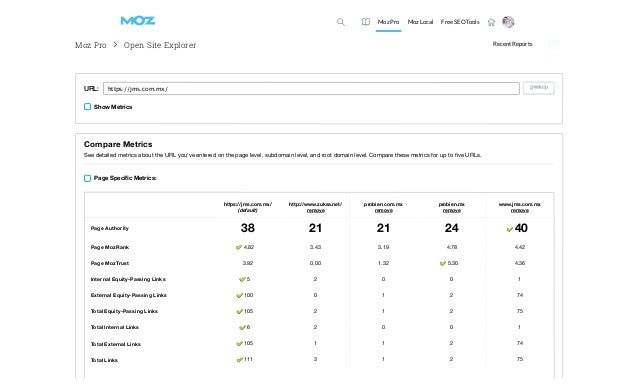Click Total Internal Links label
Screen dimensions: 638x388
[x=114, y=327]
